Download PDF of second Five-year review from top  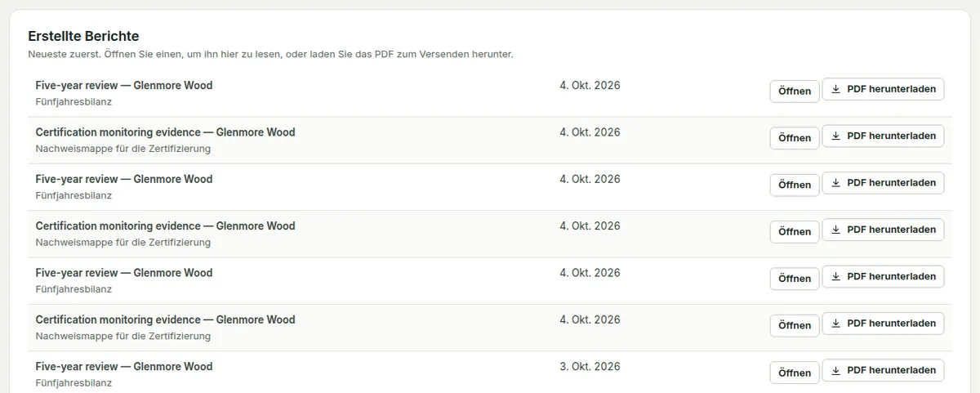(883, 183)
